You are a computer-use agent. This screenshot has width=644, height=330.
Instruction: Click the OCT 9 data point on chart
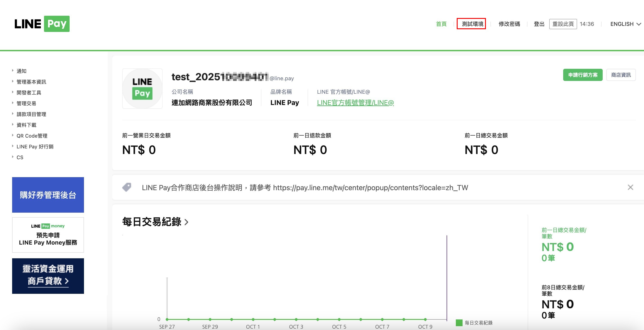425,319
